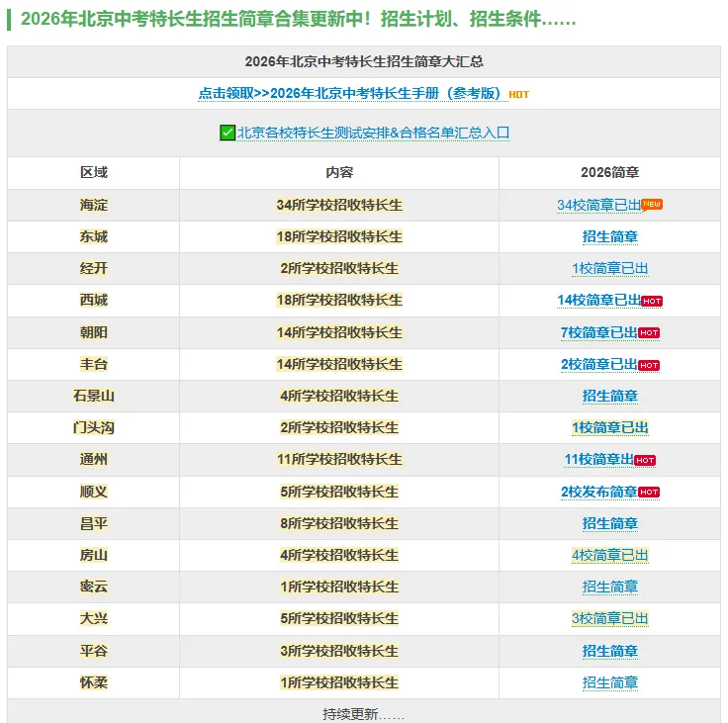Click the HOT badge in the 西城 row
728x723 pixels.
652,302
